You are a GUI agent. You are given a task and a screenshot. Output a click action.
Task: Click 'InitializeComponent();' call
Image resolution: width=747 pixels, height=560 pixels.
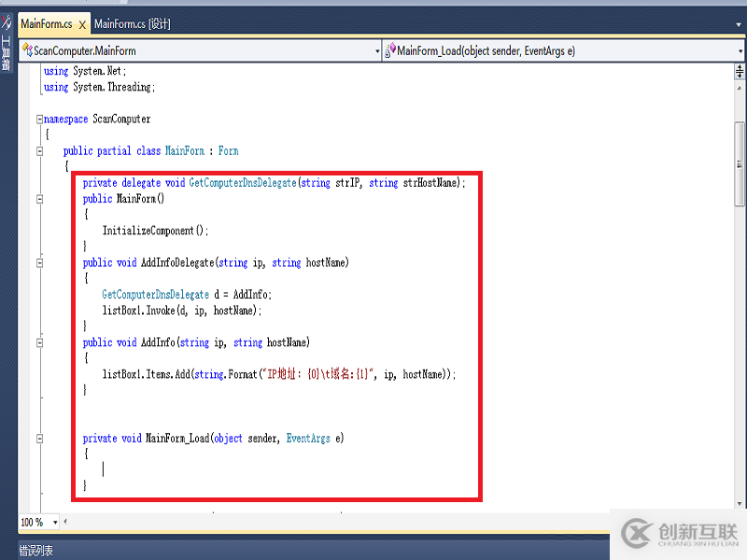pyautogui.click(x=155, y=231)
